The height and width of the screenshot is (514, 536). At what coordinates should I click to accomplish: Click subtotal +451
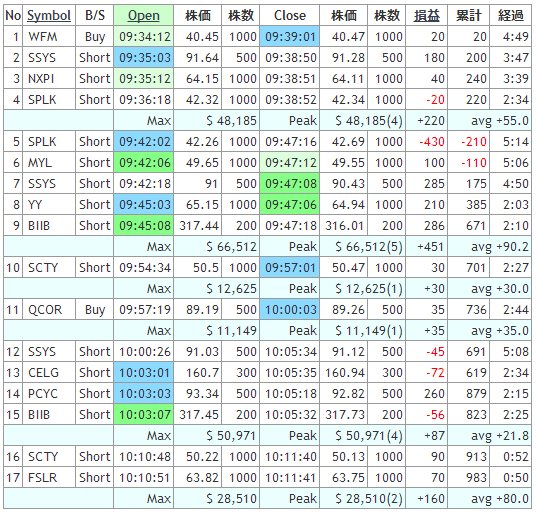click(x=430, y=247)
